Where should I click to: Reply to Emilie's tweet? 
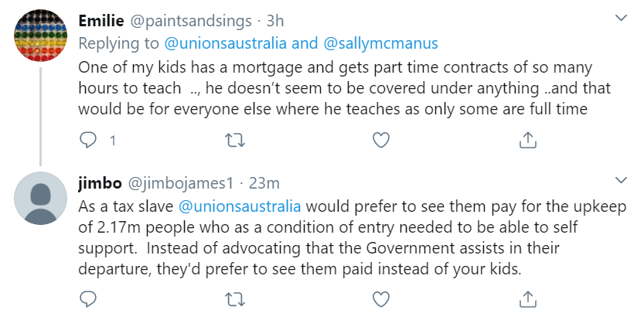[x=90, y=140]
